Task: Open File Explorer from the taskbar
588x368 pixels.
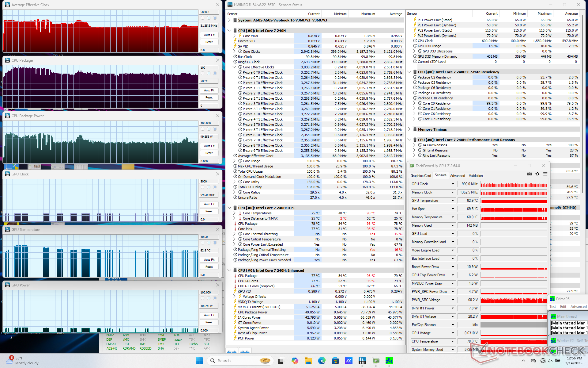Action: click(308, 361)
